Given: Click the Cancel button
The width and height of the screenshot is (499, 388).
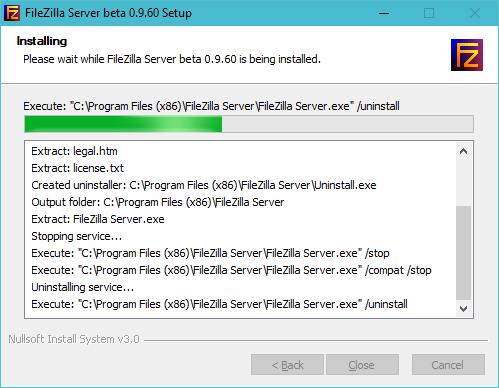Looking at the screenshot, I should [448, 365].
